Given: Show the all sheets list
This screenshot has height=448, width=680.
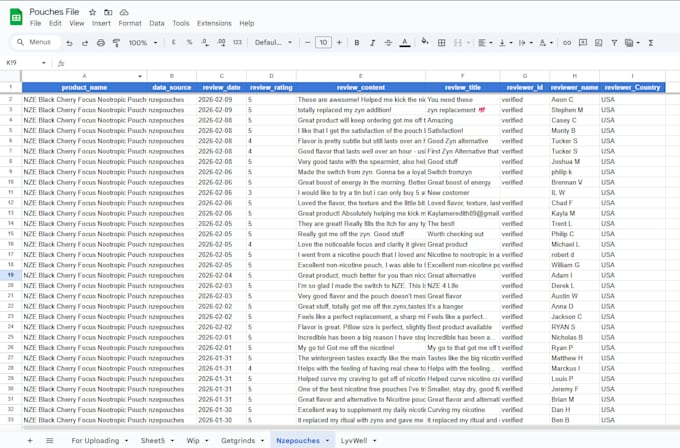Looking at the screenshot, I should coord(50,441).
